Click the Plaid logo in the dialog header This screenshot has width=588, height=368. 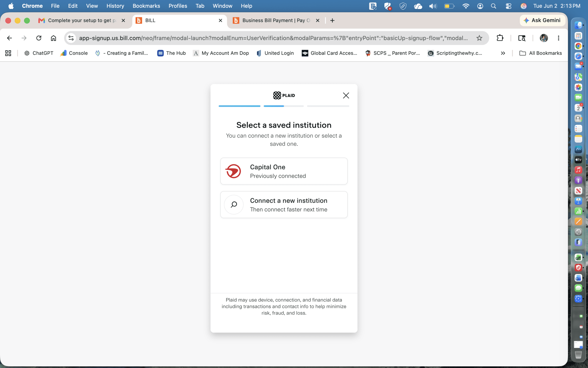(x=284, y=95)
